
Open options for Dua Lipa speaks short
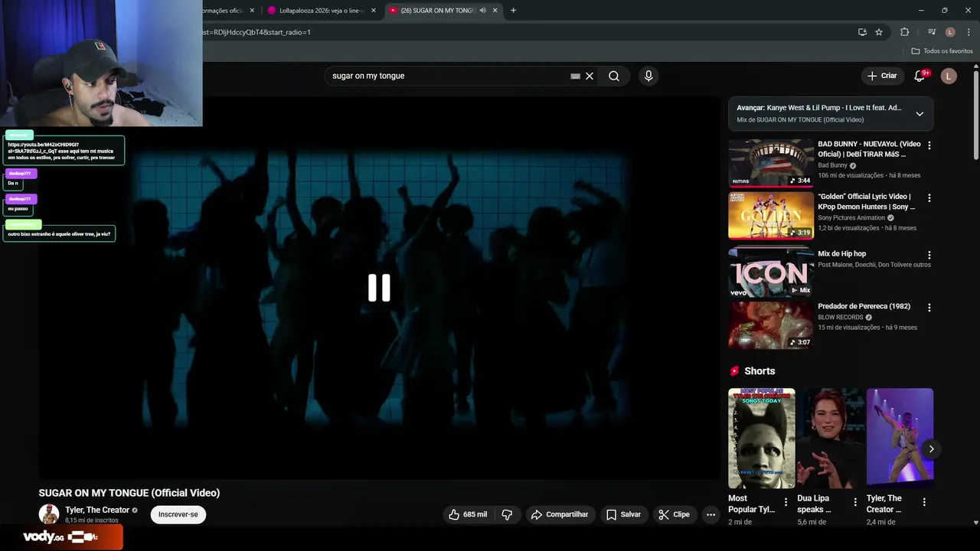pos(854,503)
